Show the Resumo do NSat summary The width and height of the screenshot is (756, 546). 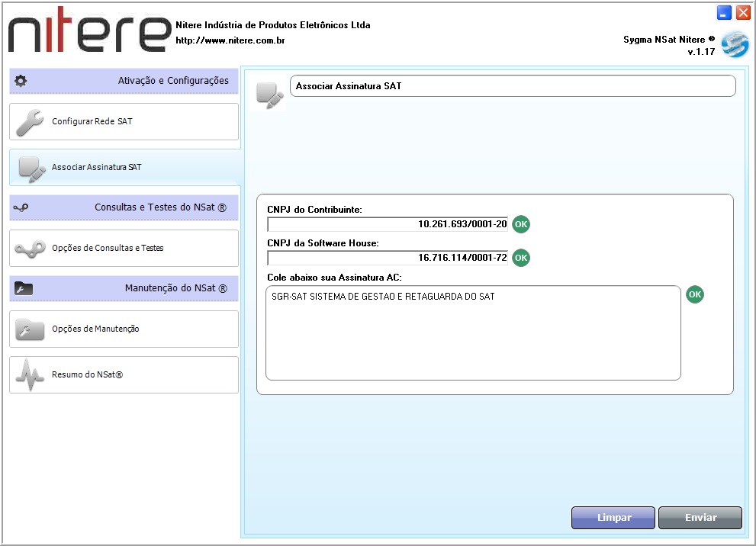tap(124, 375)
